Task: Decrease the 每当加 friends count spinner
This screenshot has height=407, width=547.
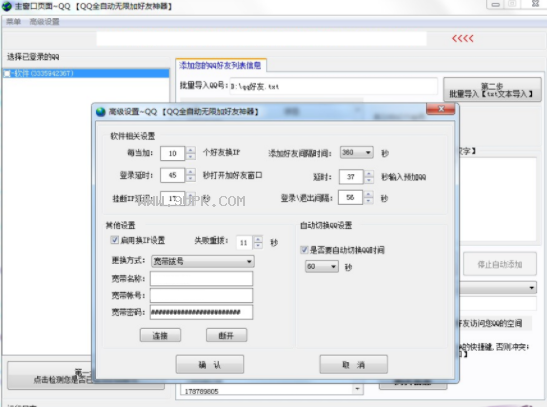Action: 190,157
